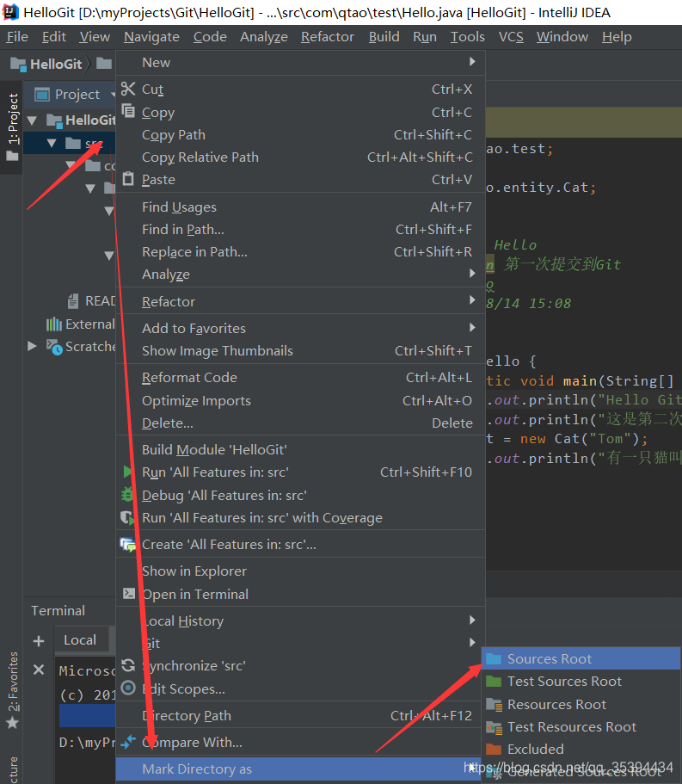
Task: Click the Cut scissors icon
Action: (x=128, y=89)
